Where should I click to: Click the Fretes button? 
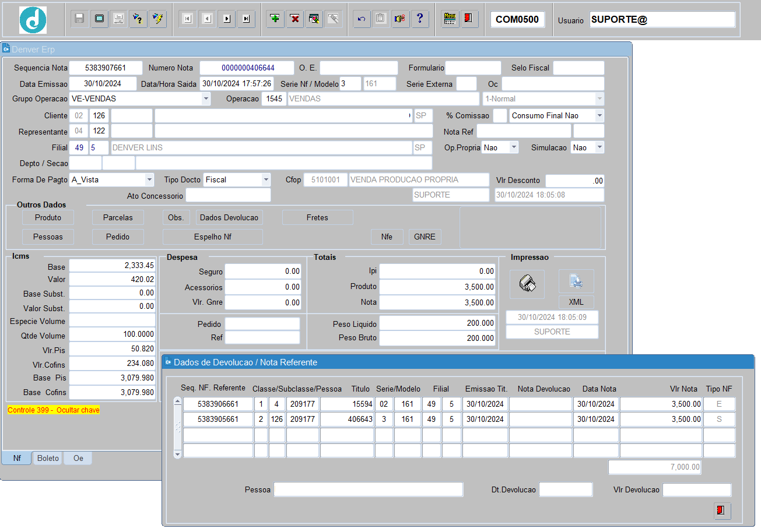click(317, 217)
